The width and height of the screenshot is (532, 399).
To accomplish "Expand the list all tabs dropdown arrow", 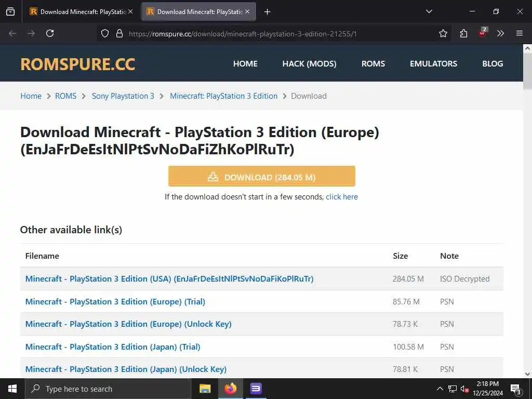I will pyautogui.click(x=429, y=11).
